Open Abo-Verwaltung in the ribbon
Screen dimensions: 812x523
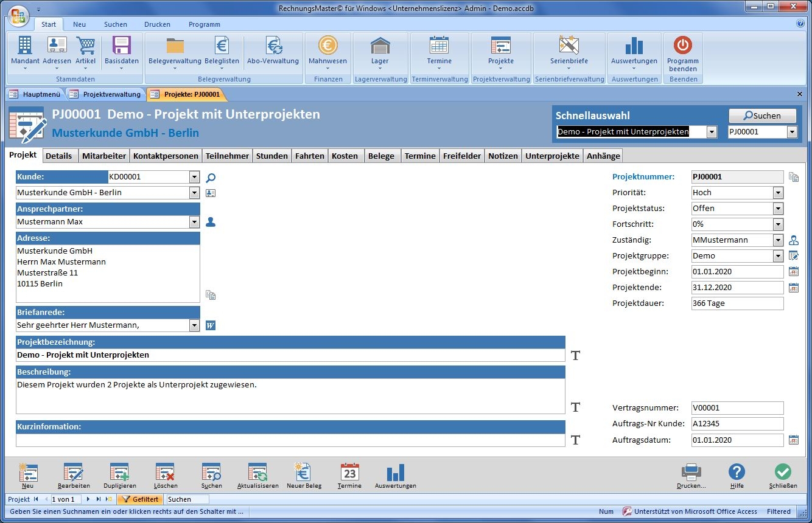(x=273, y=53)
